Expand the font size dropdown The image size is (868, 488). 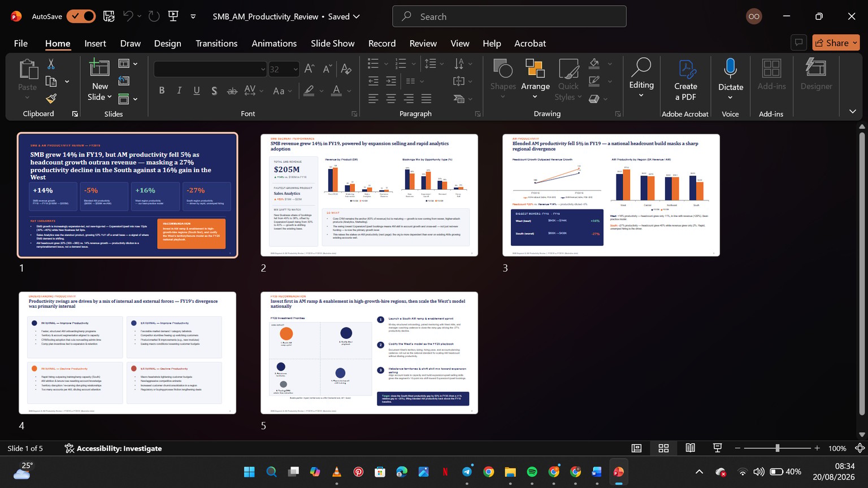coord(295,69)
